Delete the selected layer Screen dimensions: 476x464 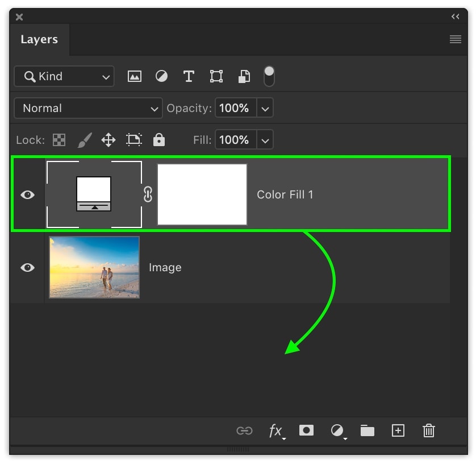pyautogui.click(x=428, y=431)
